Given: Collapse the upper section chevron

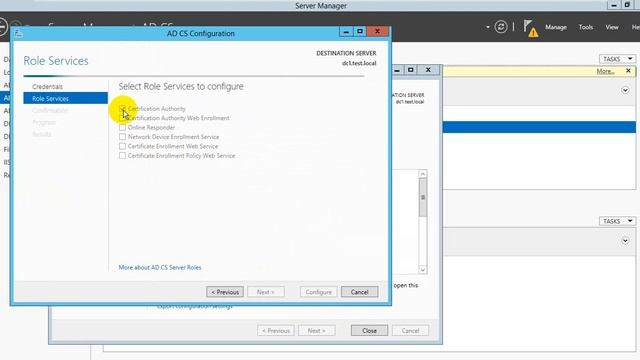Looking at the screenshot, I should [x=625, y=90].
